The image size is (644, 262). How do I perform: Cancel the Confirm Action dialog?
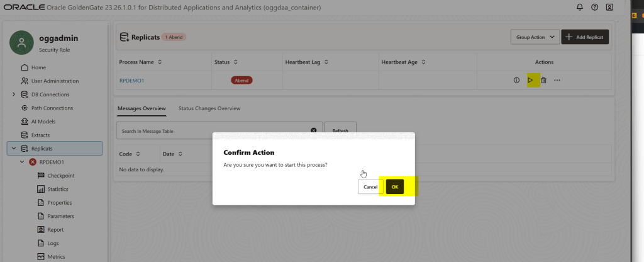pos(370,186)
